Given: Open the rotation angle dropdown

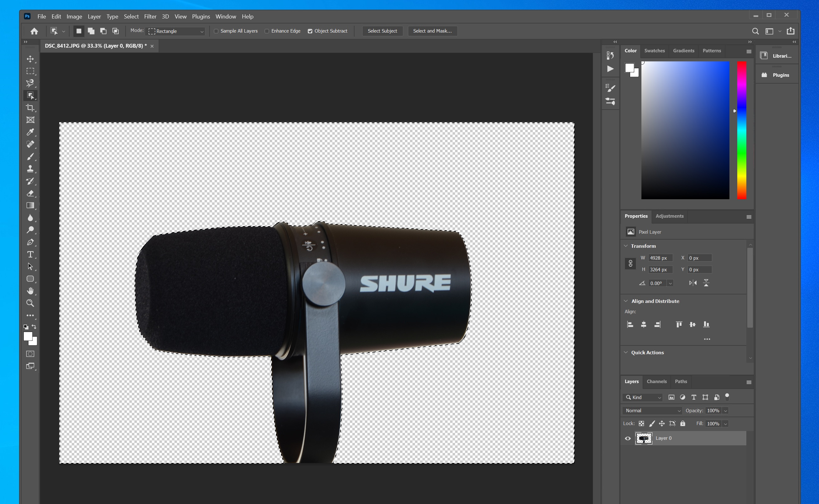Looking at the screenshot, I should tap(671, 283).
